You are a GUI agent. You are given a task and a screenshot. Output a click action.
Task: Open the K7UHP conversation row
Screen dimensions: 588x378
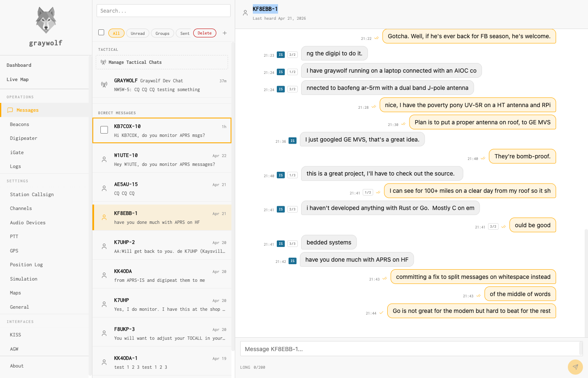click(162, 304)
